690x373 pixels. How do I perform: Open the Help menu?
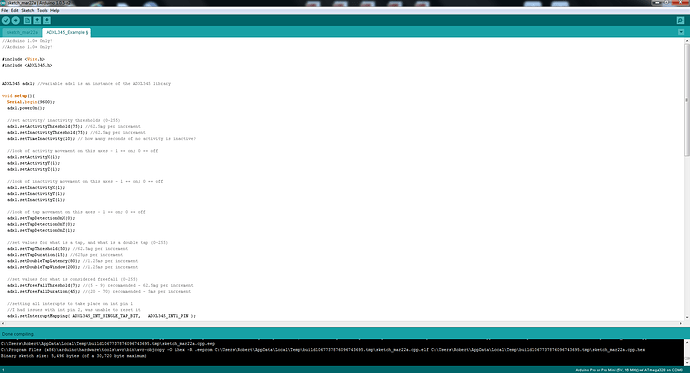click(x=55, y=10)
